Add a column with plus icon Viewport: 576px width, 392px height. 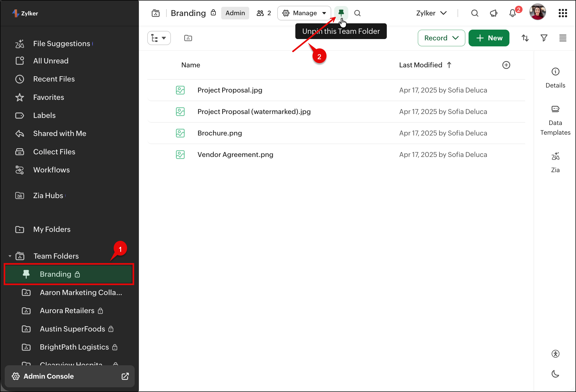(x=506, y=65)
